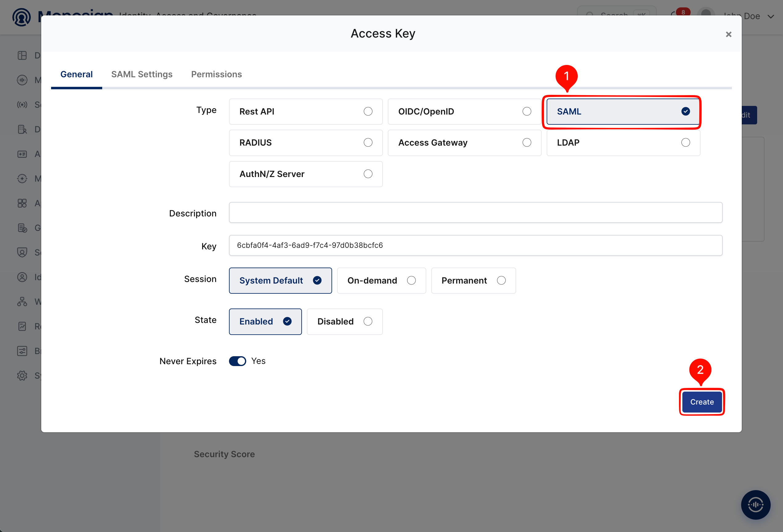Toggle the Never Expires switch

(238, 361)
